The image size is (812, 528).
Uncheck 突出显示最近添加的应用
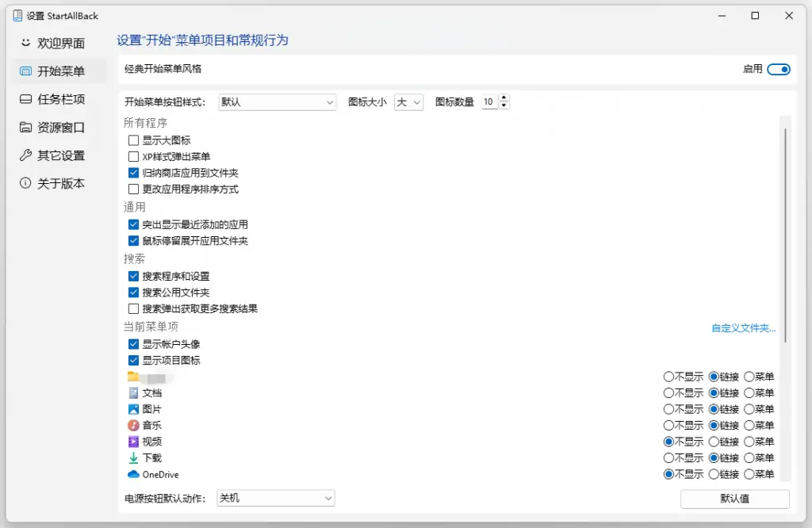click(133, 224)
